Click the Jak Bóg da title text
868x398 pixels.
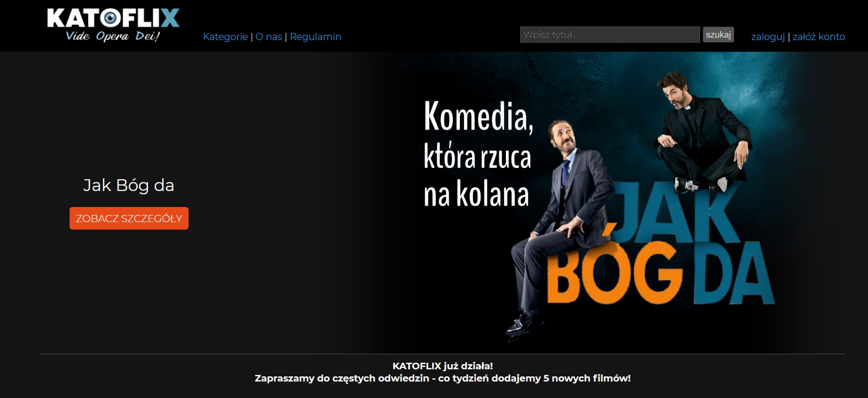[128, 185]
